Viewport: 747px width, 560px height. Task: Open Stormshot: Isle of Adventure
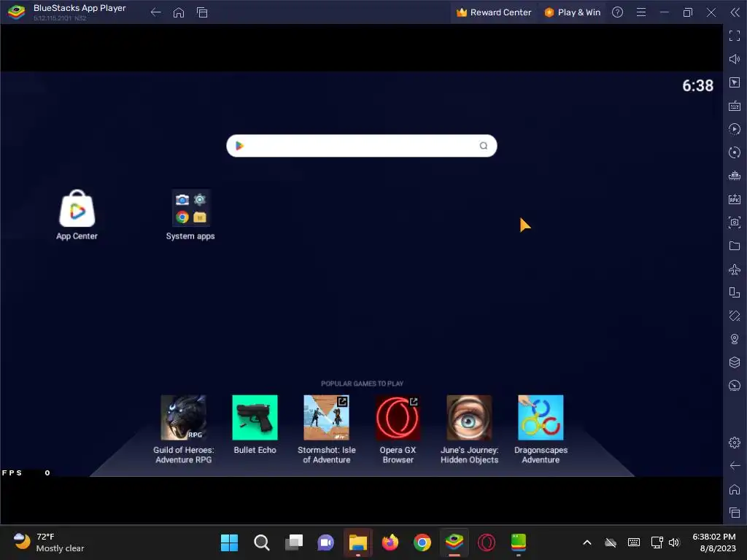click(326, 418)
